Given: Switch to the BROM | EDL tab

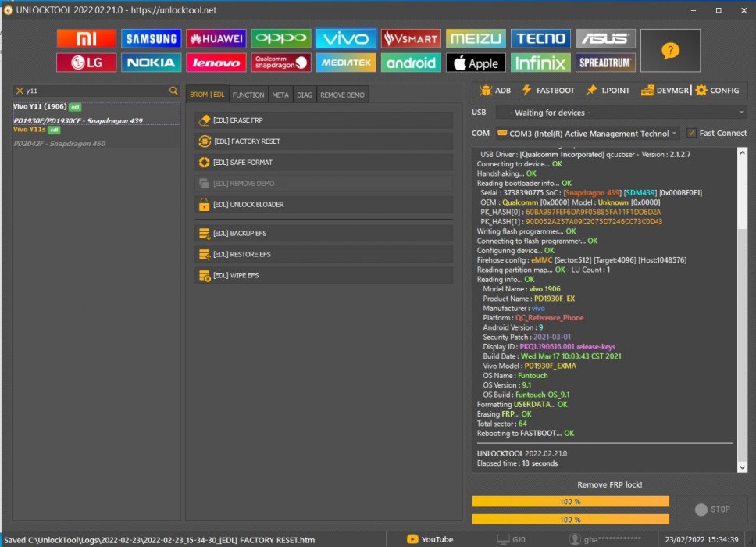Looking at the screenshot, I should coord(207,95).
